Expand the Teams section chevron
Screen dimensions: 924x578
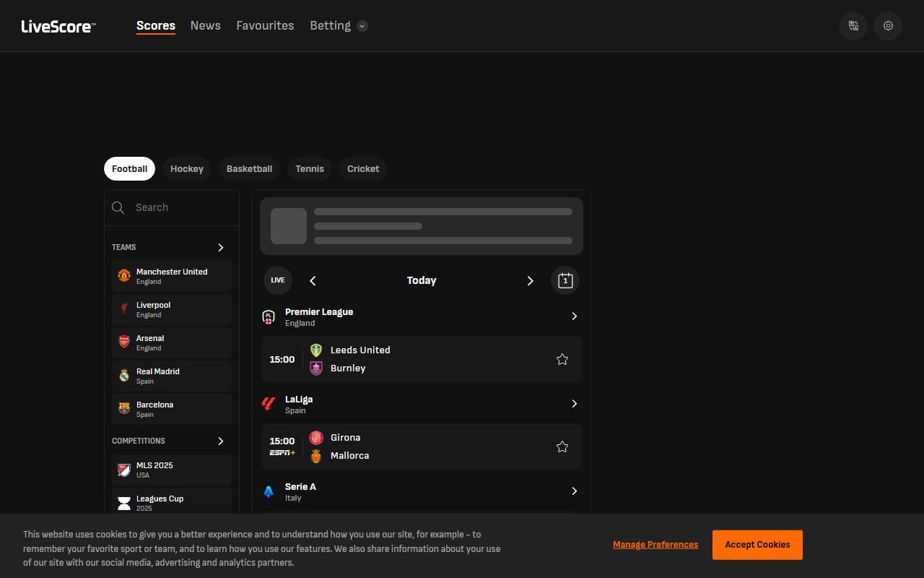tap(221, 247)
